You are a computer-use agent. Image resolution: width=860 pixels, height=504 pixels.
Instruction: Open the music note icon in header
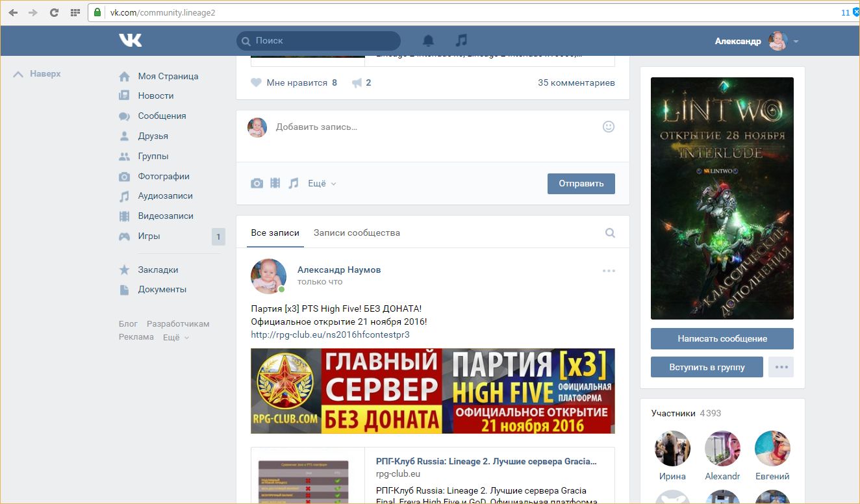461,40
